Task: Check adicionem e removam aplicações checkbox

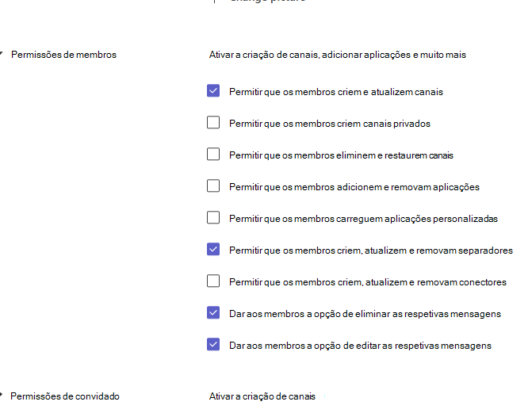Action: pos(213,186)
